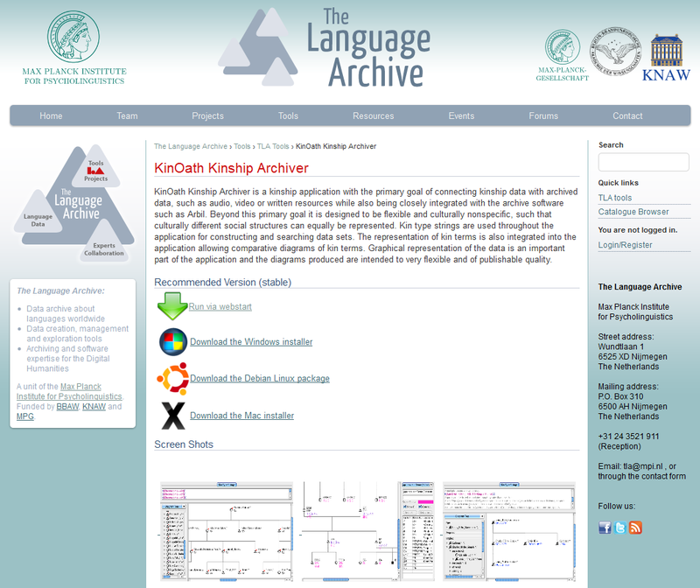Click the 'Quick links' label
This screenshot has height=588, width=700.
pos(619,183)
